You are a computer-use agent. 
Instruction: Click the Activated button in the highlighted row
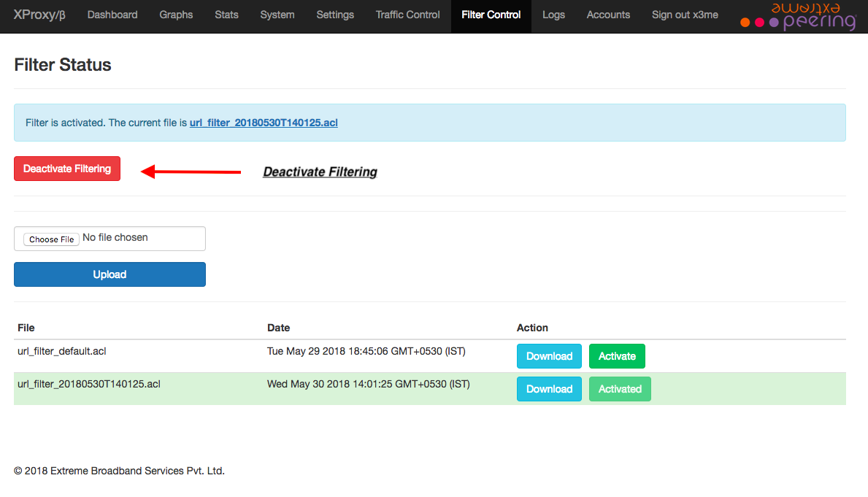tap(620, 389)
